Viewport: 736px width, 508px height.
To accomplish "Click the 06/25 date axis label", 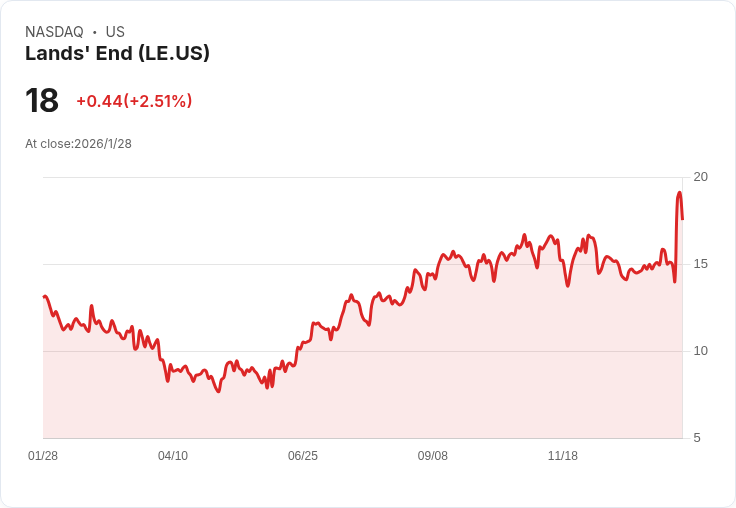I will [303, 456].
